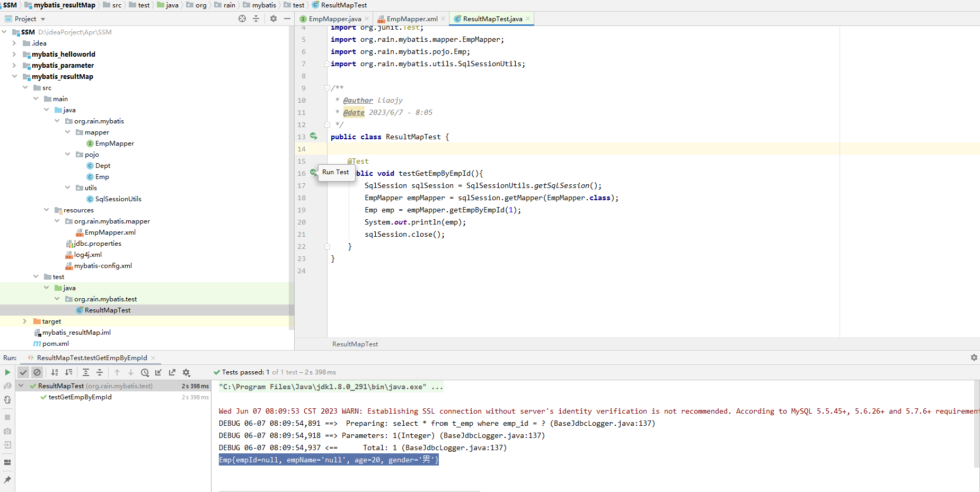980x492 pixels.
Task: Click Locate/Select Opened File target icon
Action: [x=242, y=19]
